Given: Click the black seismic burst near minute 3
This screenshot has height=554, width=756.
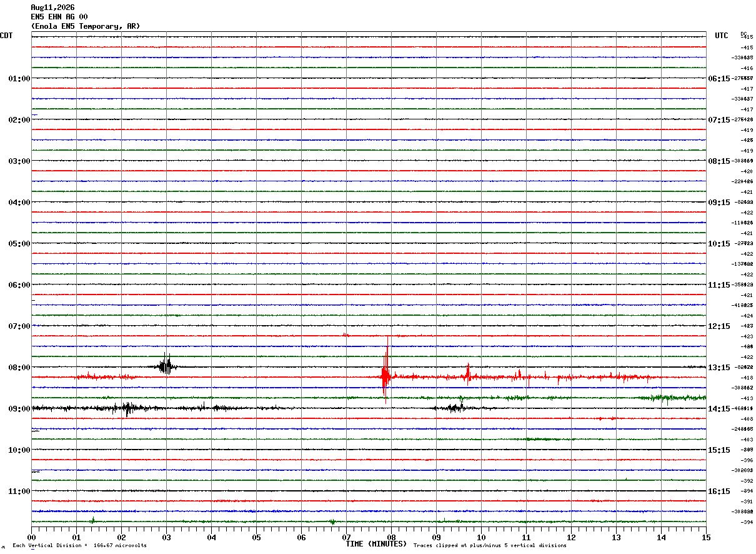Looking at the screenshot, I should (166, 364).
